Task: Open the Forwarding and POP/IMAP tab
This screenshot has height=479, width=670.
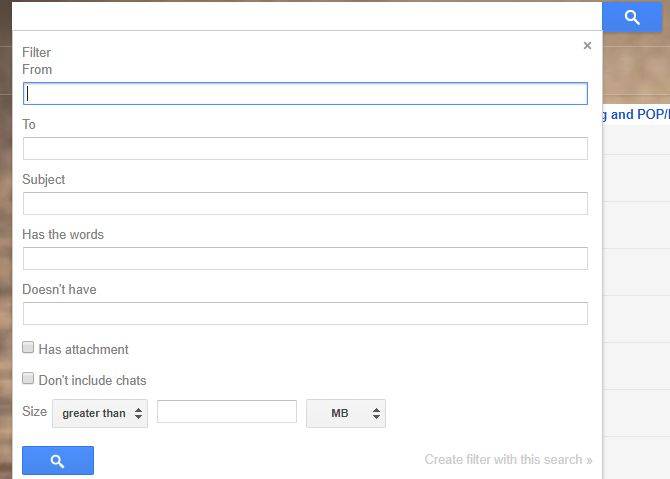Action: 636,114
